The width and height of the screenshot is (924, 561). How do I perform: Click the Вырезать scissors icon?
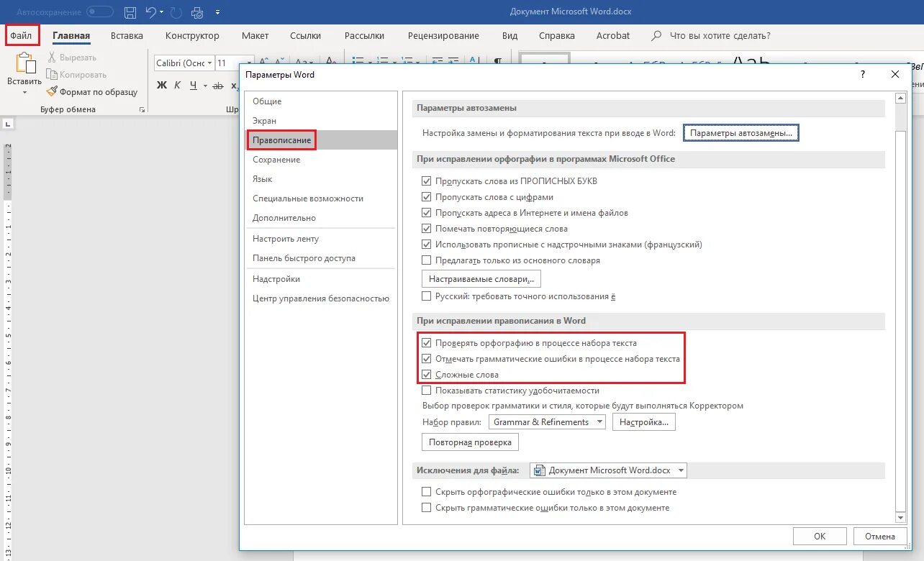[52, 58]
